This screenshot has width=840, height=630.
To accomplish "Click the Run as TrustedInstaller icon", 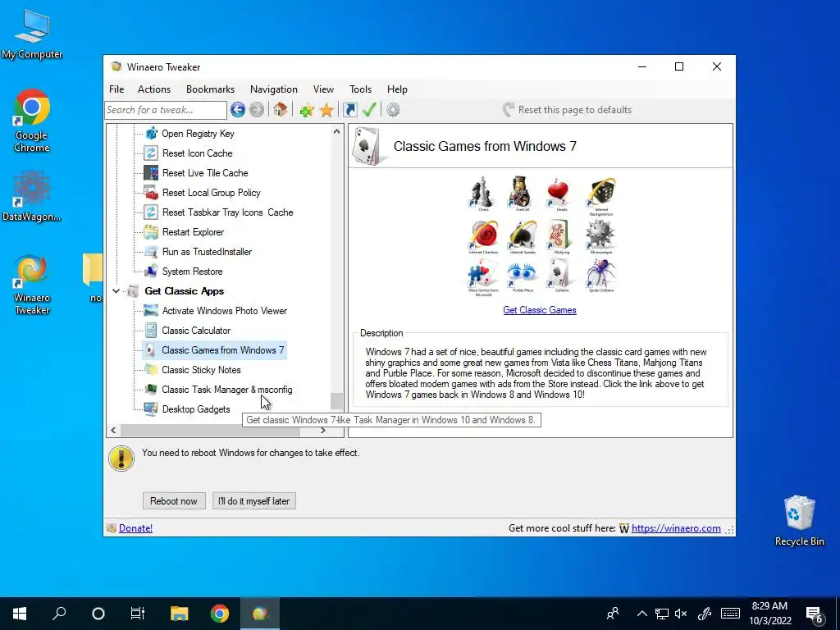I will pos(151,252).
